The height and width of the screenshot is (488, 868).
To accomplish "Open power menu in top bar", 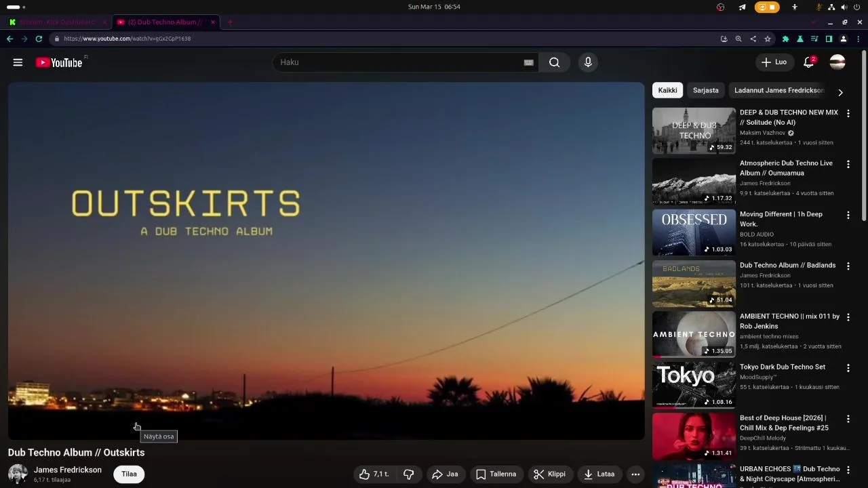I will pos(857,7).
